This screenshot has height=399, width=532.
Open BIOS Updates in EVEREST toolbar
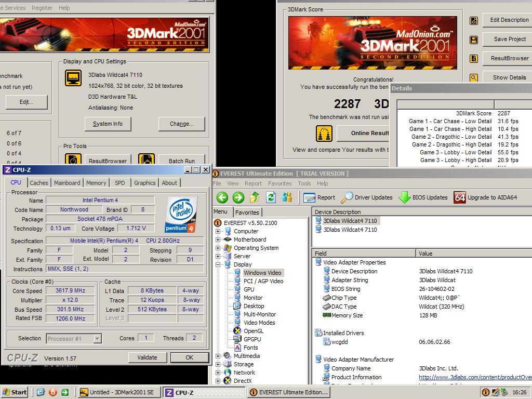coord(423,197)
